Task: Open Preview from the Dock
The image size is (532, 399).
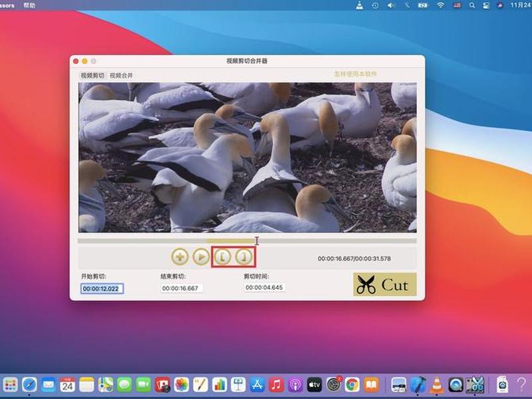Action: (398, 385)
